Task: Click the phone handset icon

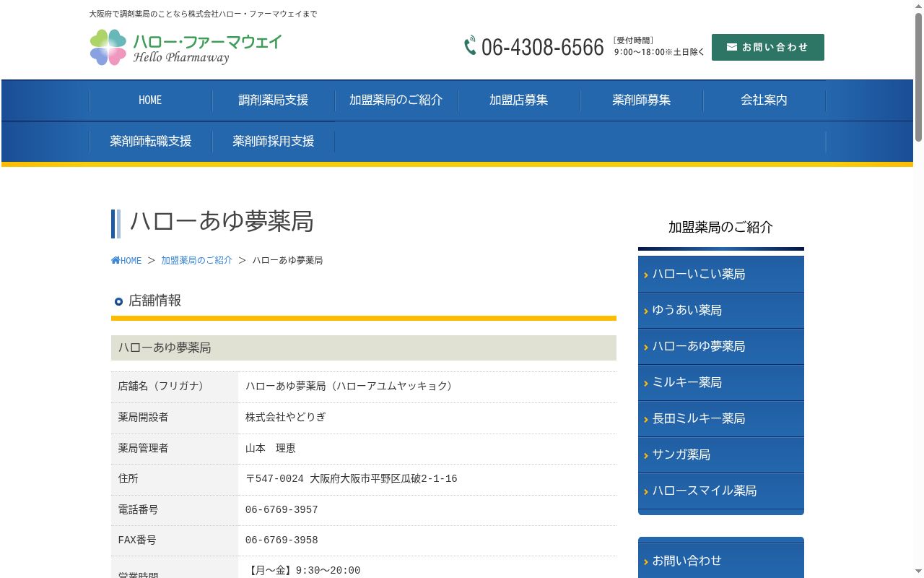Action: click(x=471, y=46)
